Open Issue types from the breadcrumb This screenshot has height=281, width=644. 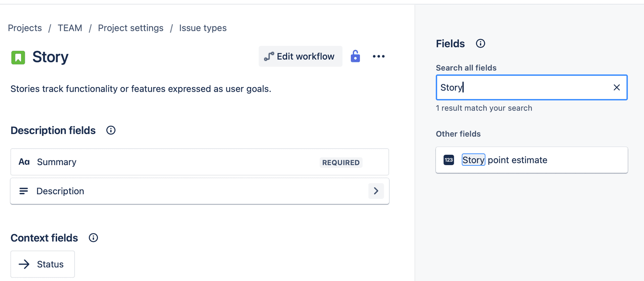point(203,28)
